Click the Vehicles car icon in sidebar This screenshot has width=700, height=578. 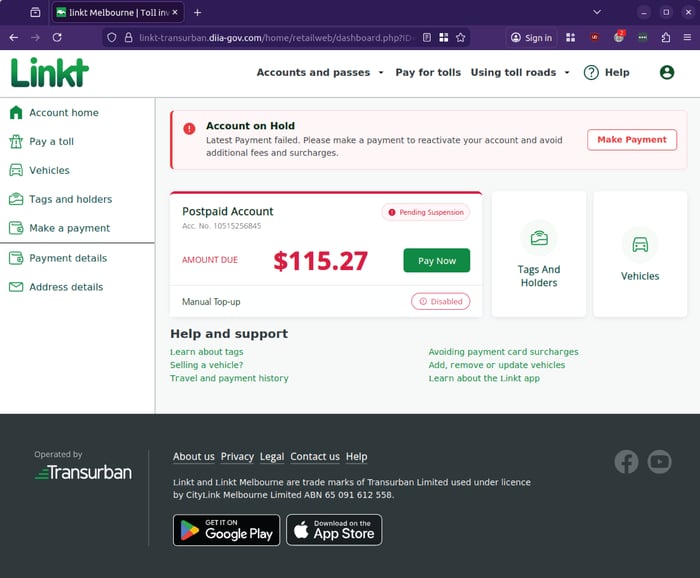(x=16, y=170)
